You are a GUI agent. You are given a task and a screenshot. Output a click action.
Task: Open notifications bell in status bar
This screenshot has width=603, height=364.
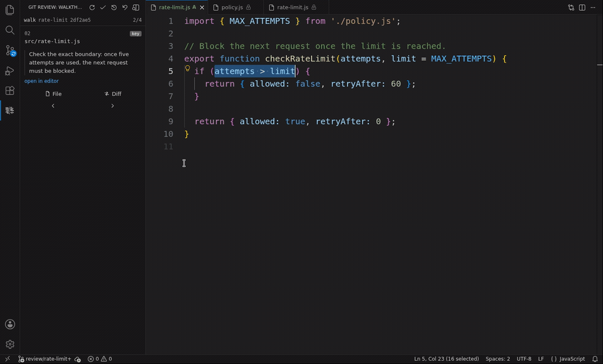[595, 359]
